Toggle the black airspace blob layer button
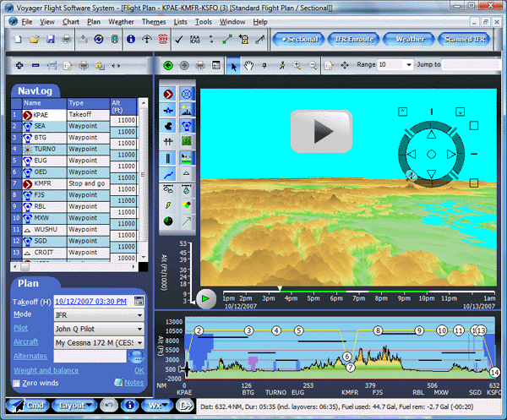 pos(168,126)
